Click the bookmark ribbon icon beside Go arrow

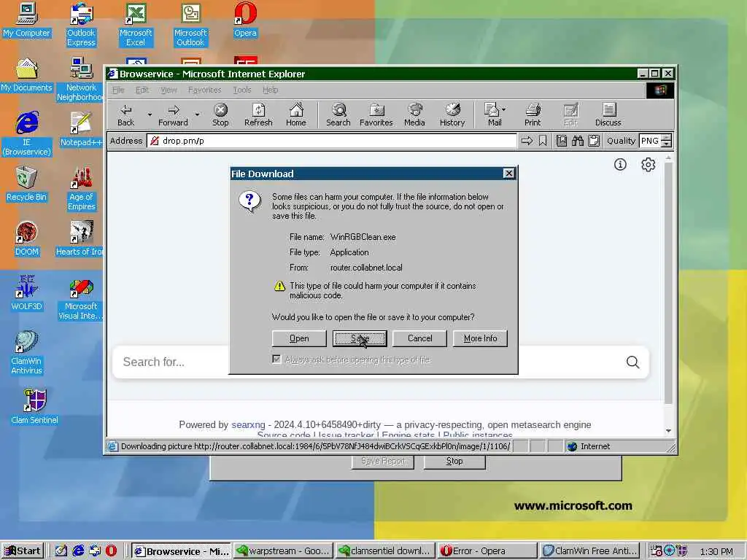(543, 141)
